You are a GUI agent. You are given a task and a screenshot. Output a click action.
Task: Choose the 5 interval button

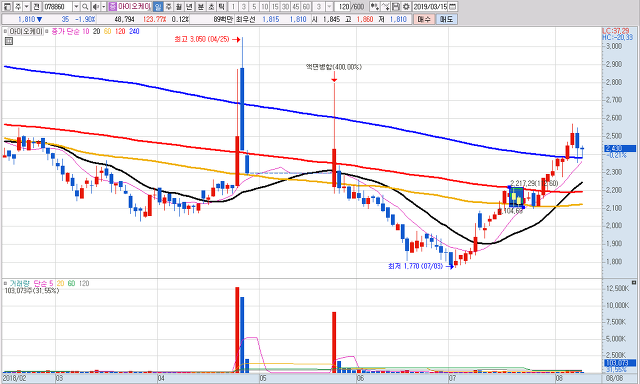[254, 7]
